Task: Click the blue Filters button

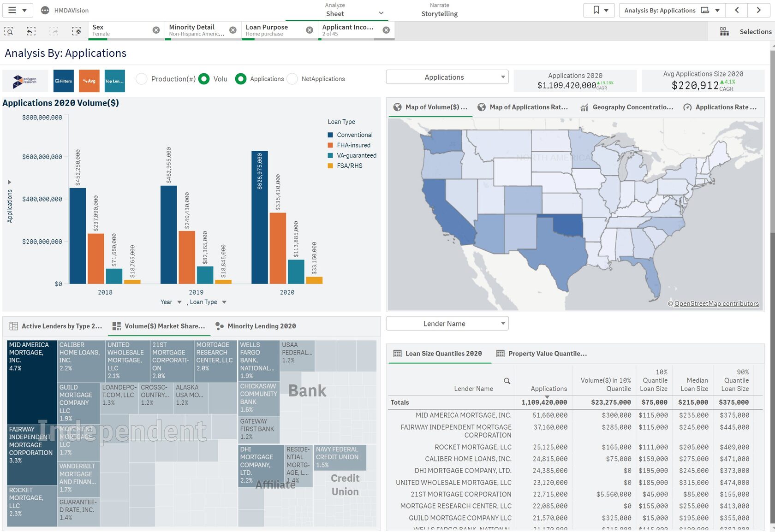Action: (x=64, y=81)
